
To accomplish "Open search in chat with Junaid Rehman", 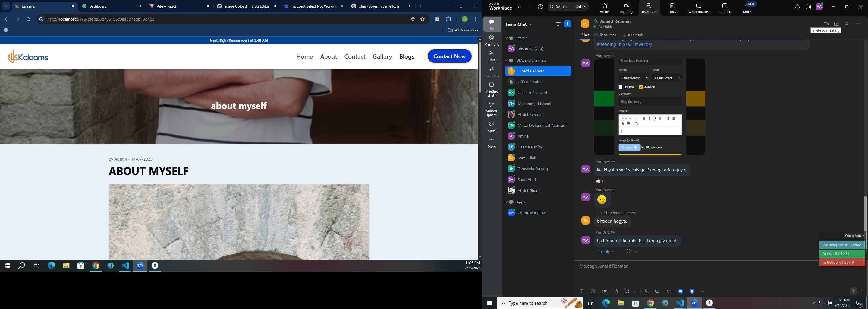I will click(846, 24).
